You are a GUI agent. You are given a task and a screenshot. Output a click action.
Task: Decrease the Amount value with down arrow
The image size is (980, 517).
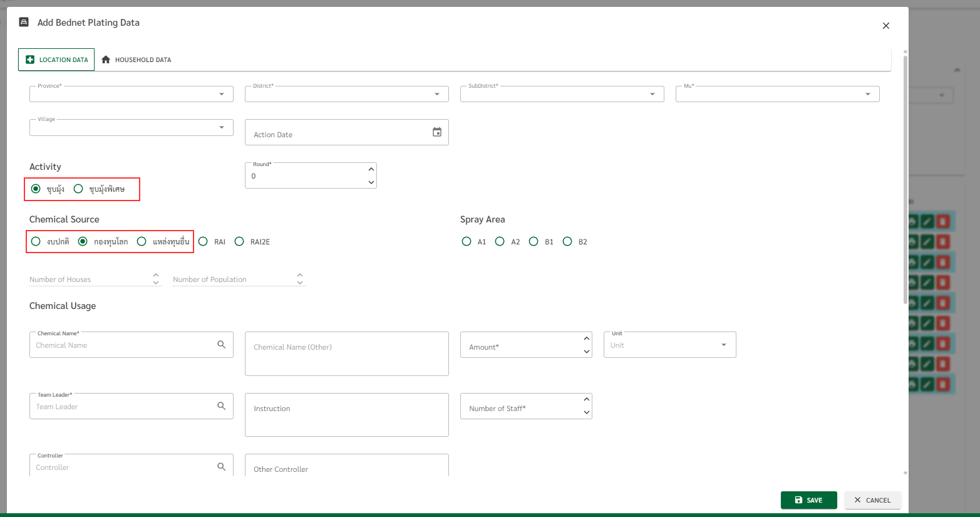point(587,352)
